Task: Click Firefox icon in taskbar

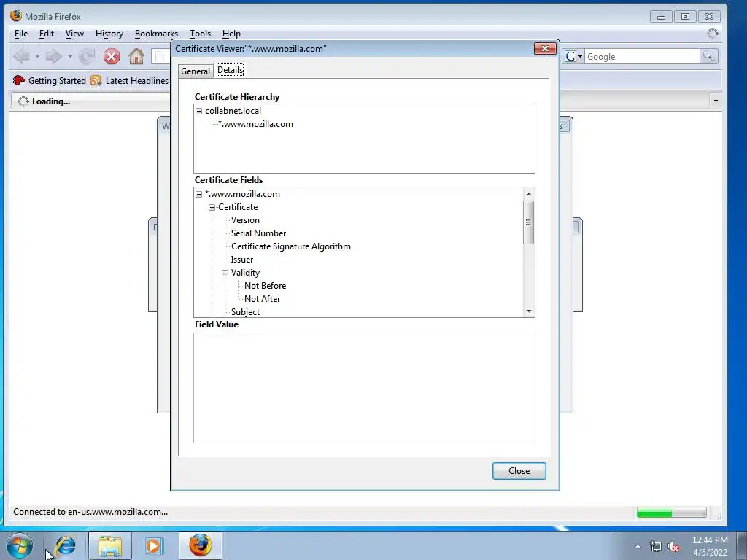Action: pos(201,545)
